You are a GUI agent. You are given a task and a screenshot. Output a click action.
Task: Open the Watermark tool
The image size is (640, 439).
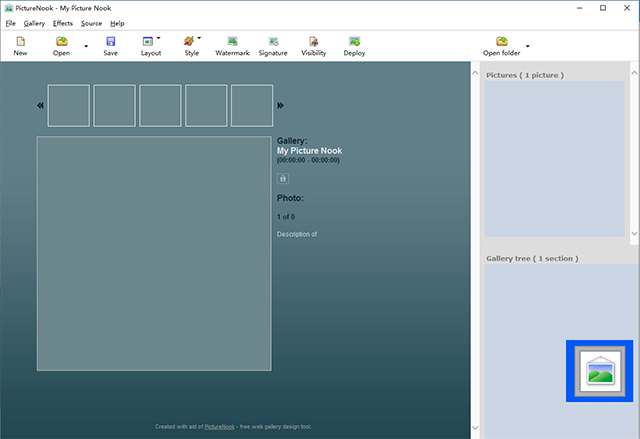(x=232, y=42)
